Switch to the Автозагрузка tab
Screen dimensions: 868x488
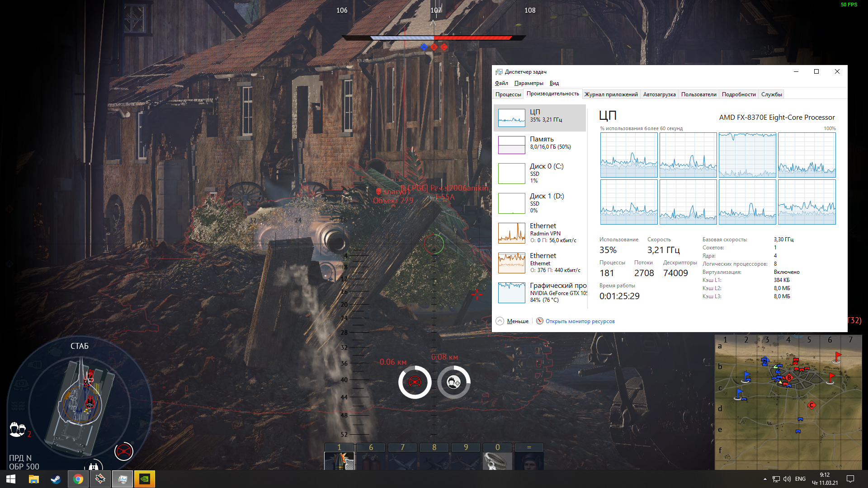(x=659, y=94)
